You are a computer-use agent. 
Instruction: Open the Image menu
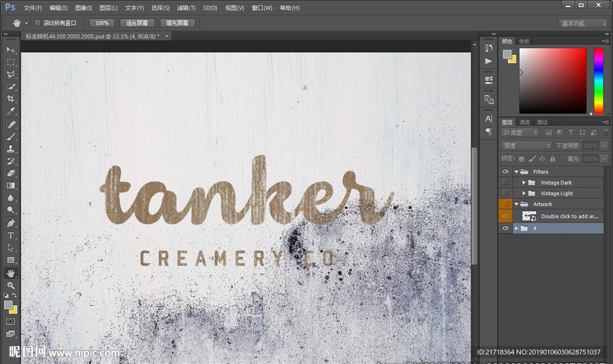tap(83, 8)
